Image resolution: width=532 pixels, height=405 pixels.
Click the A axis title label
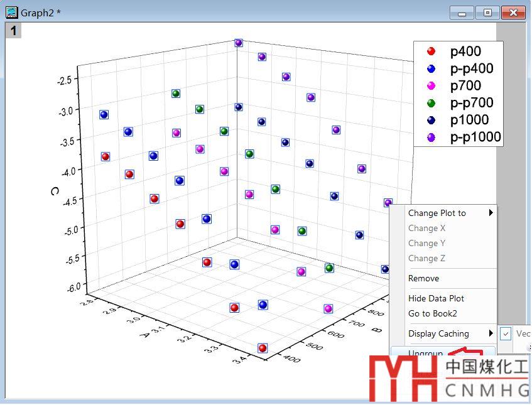pos(144,335)
